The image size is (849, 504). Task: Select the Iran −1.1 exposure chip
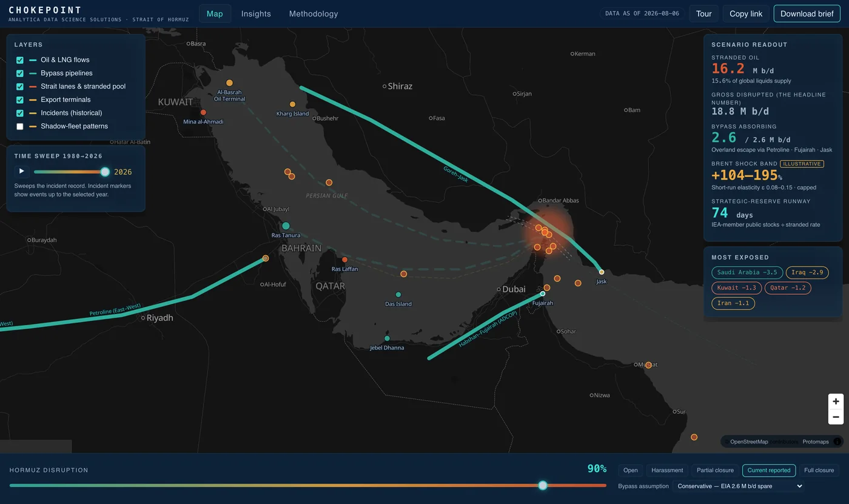(x=733, y=303)
